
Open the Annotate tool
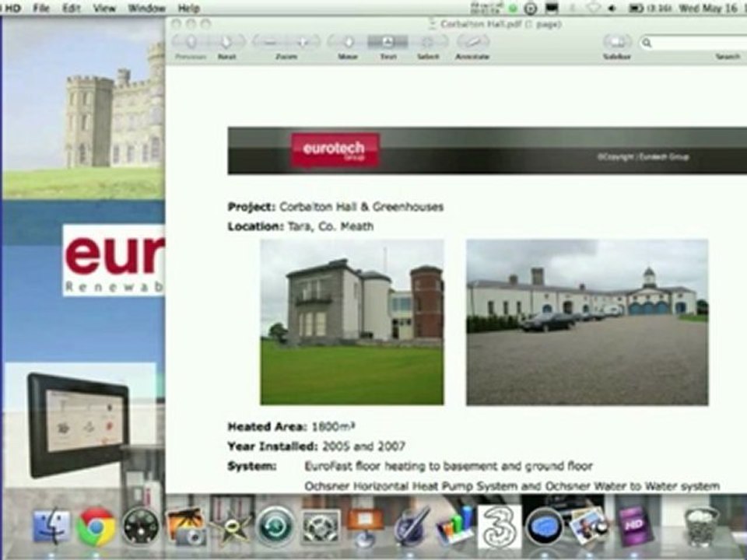coord(472,43)
